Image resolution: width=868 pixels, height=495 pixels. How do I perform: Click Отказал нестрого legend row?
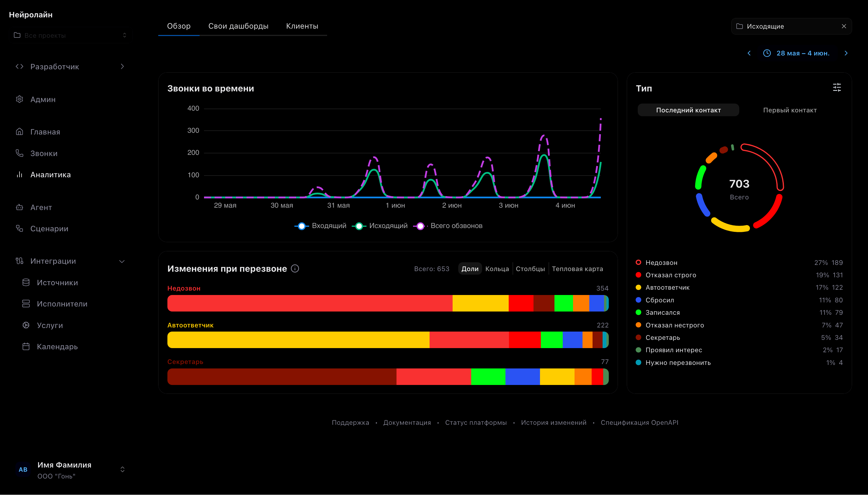point(739,325)
